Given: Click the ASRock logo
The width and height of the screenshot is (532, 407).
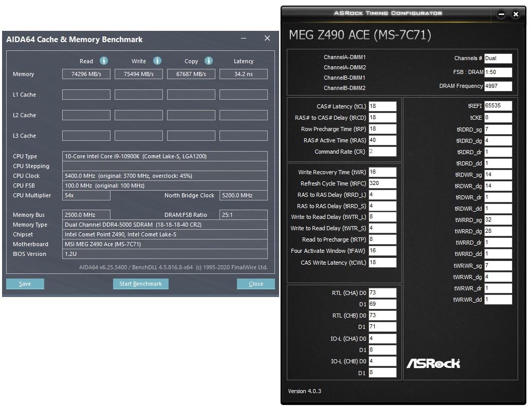Looking at the screenshot, I should 433,364.
